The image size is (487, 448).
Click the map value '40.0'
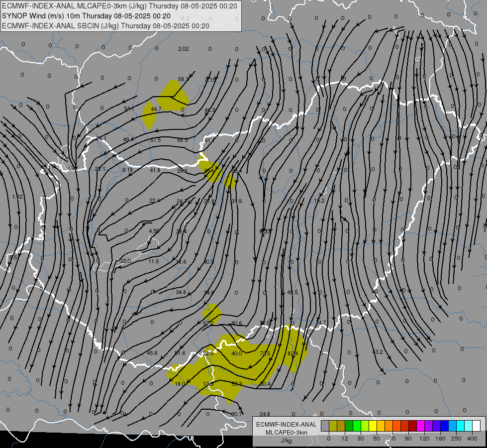point(236,353)
